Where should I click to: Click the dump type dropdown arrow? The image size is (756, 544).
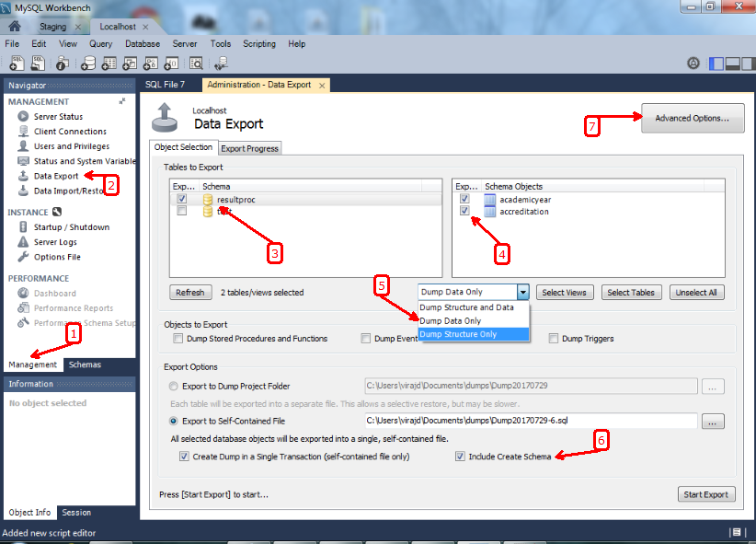click(523, 292)
